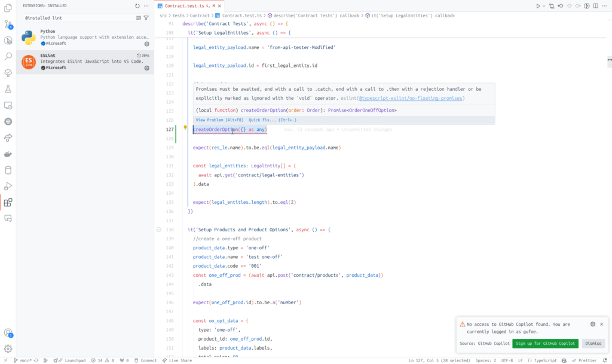Screen dimensions: 612x364
Task: Click the ESLint extension gear icon
Action: tap(147, 68)
